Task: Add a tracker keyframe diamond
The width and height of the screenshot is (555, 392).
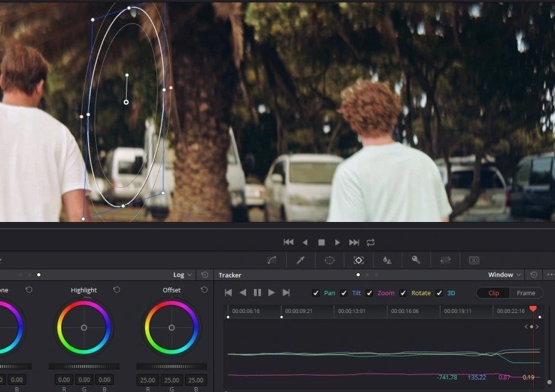Action: click(x=532, y=327)
